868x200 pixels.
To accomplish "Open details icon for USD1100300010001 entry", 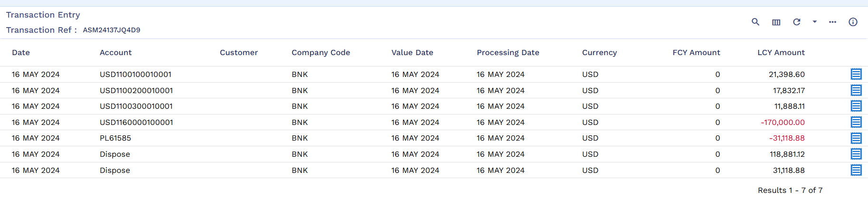I will (856, 106).
